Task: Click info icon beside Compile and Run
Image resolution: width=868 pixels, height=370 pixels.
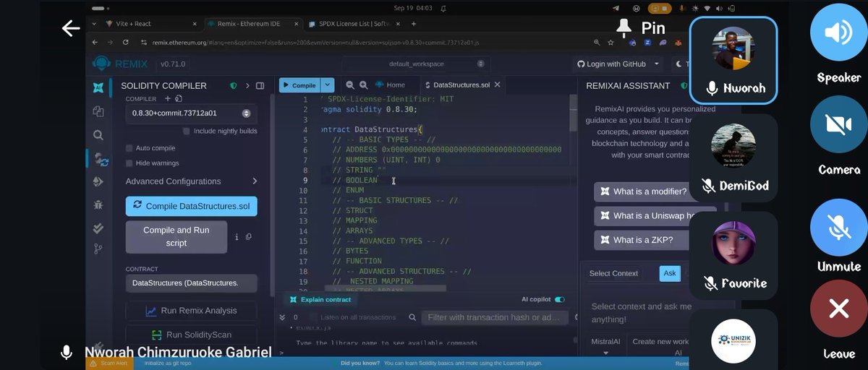Action: [x=237, y=237]
